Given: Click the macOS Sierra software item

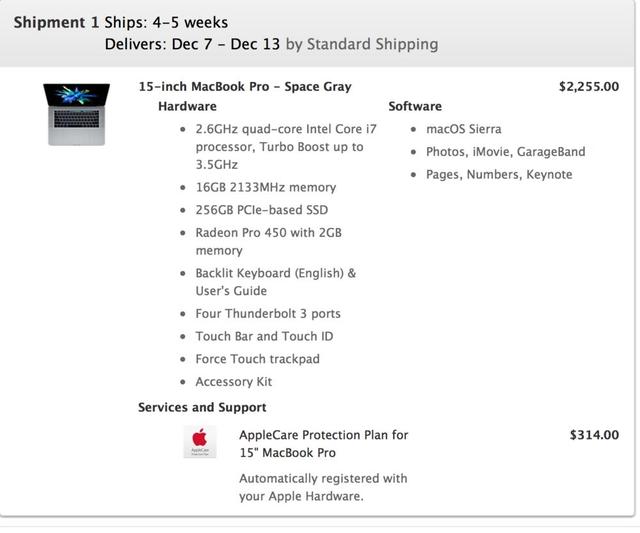Looking at the screenshot, I should pos(464,129).
